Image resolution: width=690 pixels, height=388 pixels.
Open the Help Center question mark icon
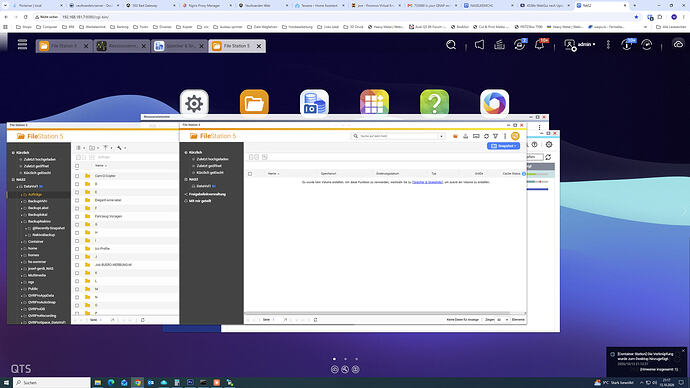[x=434, y=103]
